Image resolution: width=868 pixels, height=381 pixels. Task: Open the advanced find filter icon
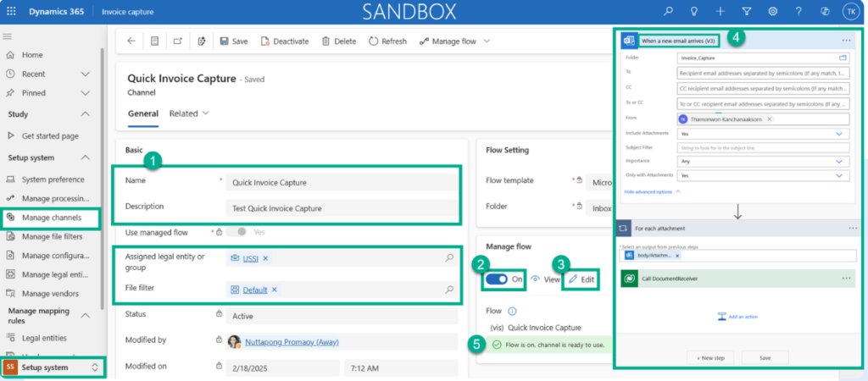[746, 12]
